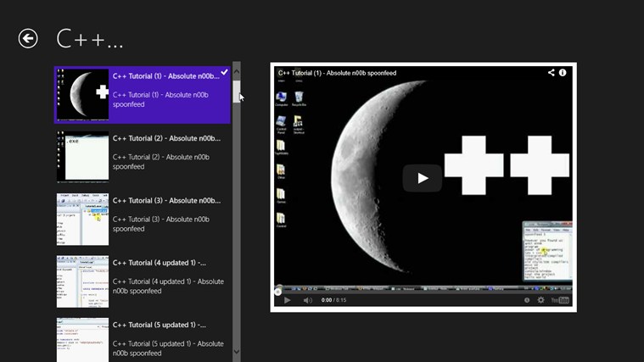Viewport: 644px width, 362px height.
Task: Click the Tutorial (4 updated 1) description text
Action: [x=168, y=286]
